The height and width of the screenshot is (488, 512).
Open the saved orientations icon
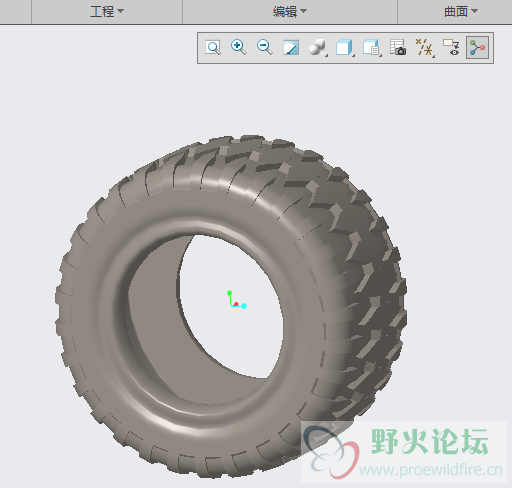(x=371, y=47)
